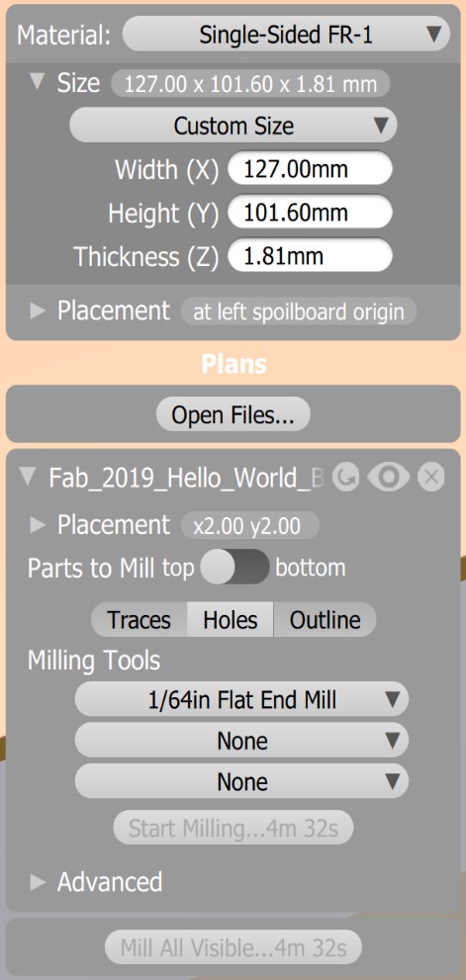This screenshot has height=980, width=466.
Task: Open the Custom Size dropdown
Action: click(x=233, y=126)
